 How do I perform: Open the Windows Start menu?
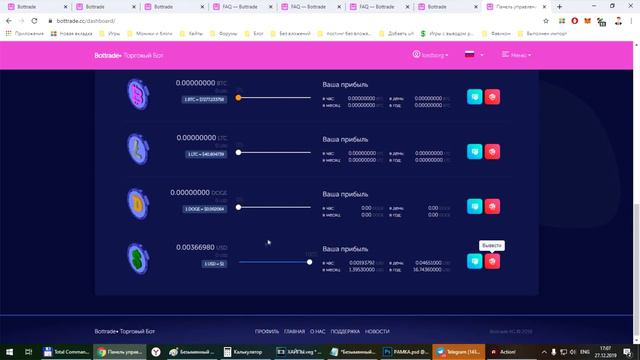coord(9,352)
